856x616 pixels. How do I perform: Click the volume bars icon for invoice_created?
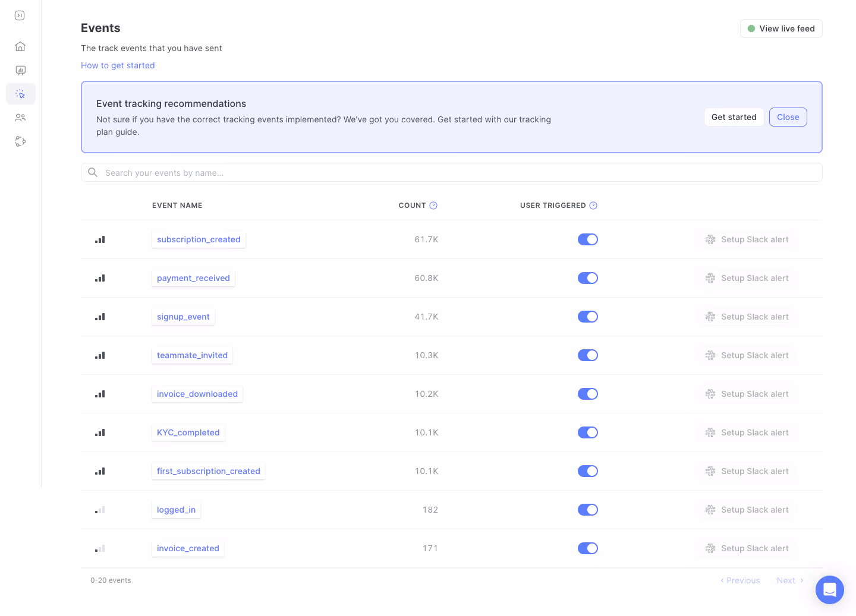[x=100, y=548]
